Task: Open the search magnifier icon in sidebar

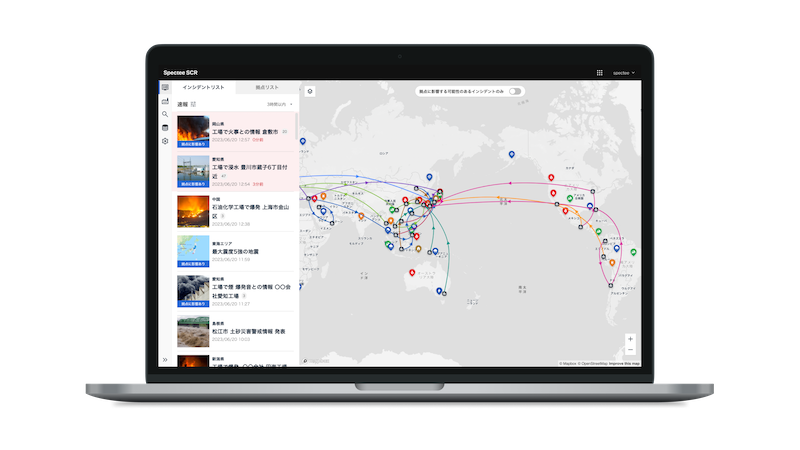Action: (165, 114)
